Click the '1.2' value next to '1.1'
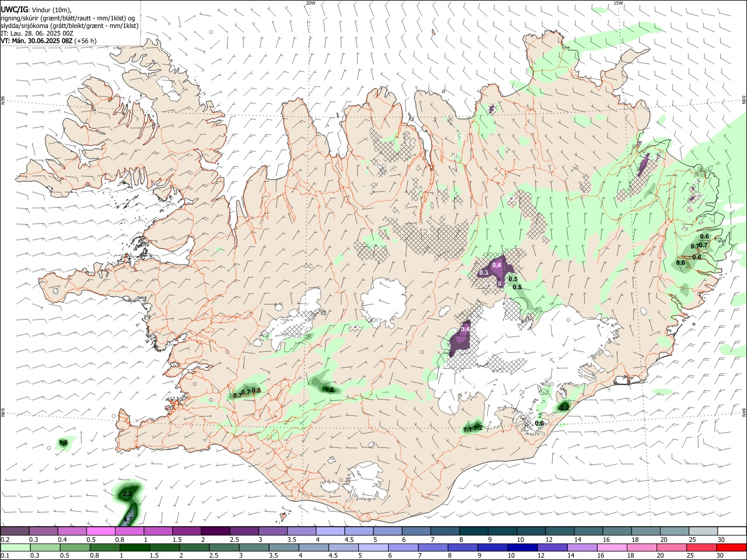Screen dimensions: 747x560 click(x=478, y=428)
